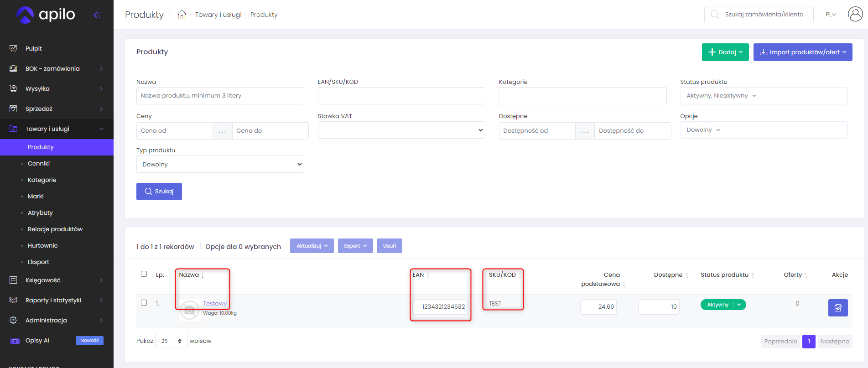Click the Sprzedaż sidebar icon

[x=13, y=109]
